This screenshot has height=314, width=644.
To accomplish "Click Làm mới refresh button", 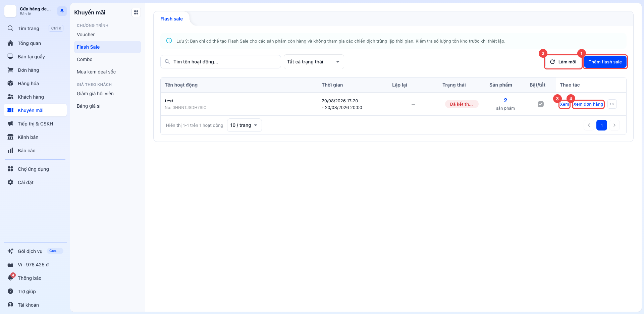I will 563,62.
